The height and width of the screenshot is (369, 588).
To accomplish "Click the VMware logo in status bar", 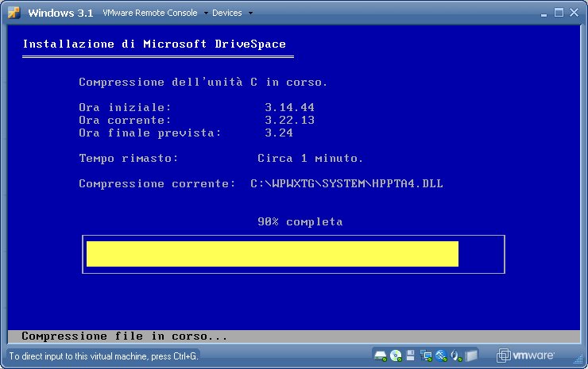I will click(x=525, y=356).
